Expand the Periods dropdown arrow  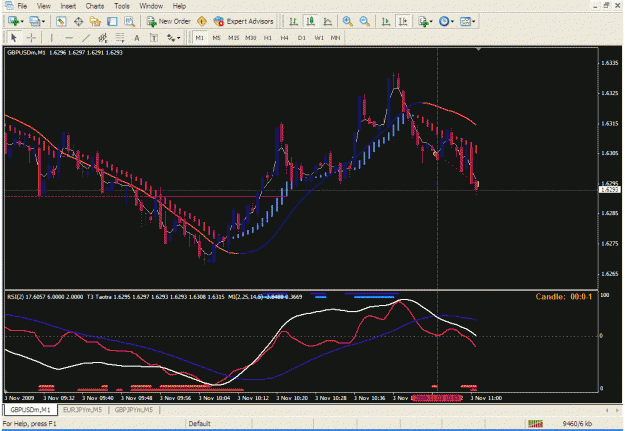point(452,22)
